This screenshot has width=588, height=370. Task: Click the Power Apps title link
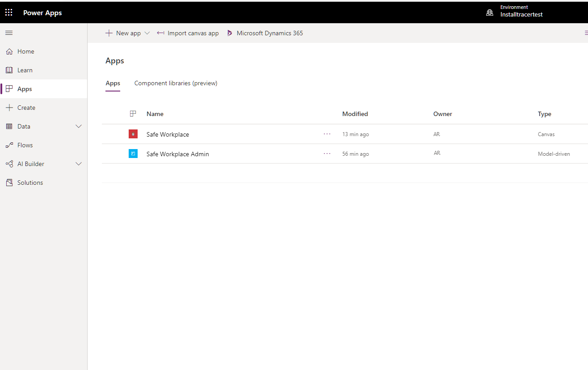[42, 13]
